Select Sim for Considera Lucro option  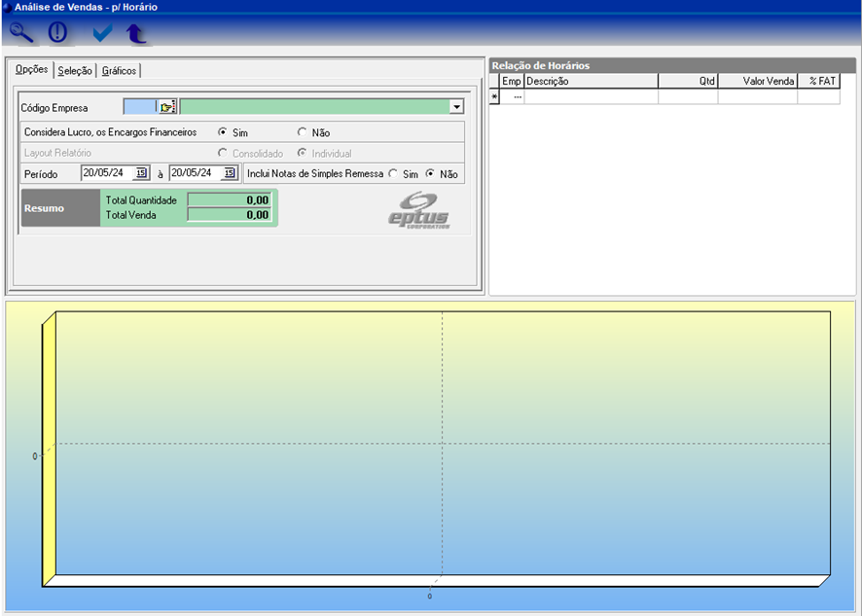pos(224,132)
